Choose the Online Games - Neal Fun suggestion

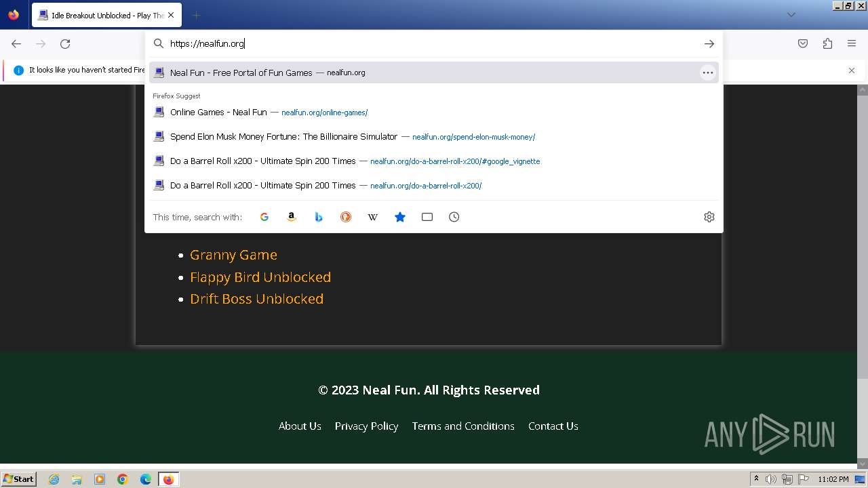pyautogui.click(x=434, y=113)
